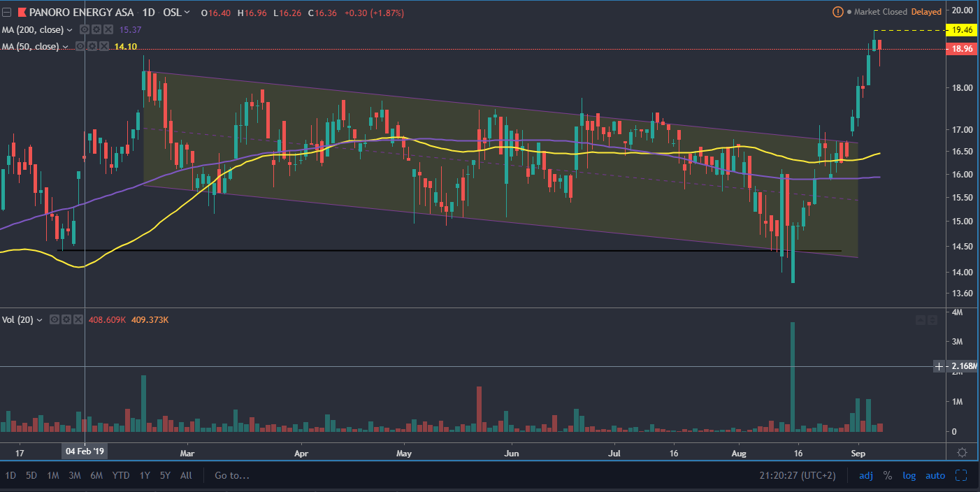Hide the Volume indicator with eye icon
The image size is (980, 492).
pyautogui.click(x=54, y=319)
